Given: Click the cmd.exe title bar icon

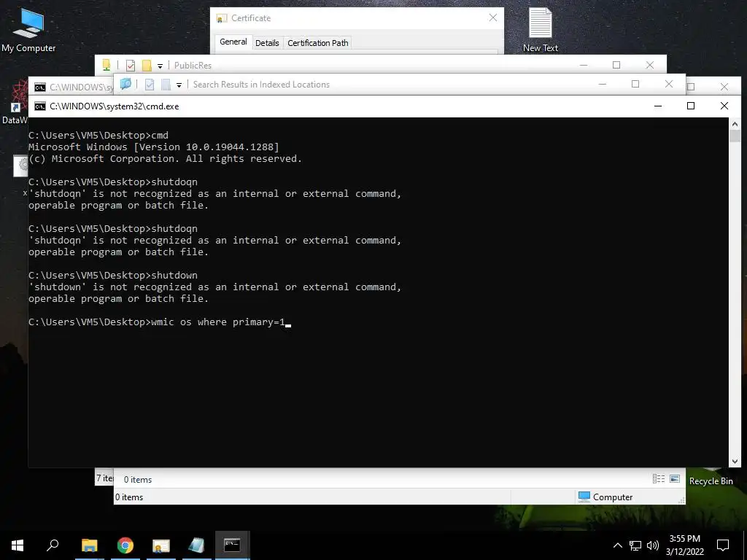Looking at the screenshot, I should pyautogui.click(x=40, y=106).
